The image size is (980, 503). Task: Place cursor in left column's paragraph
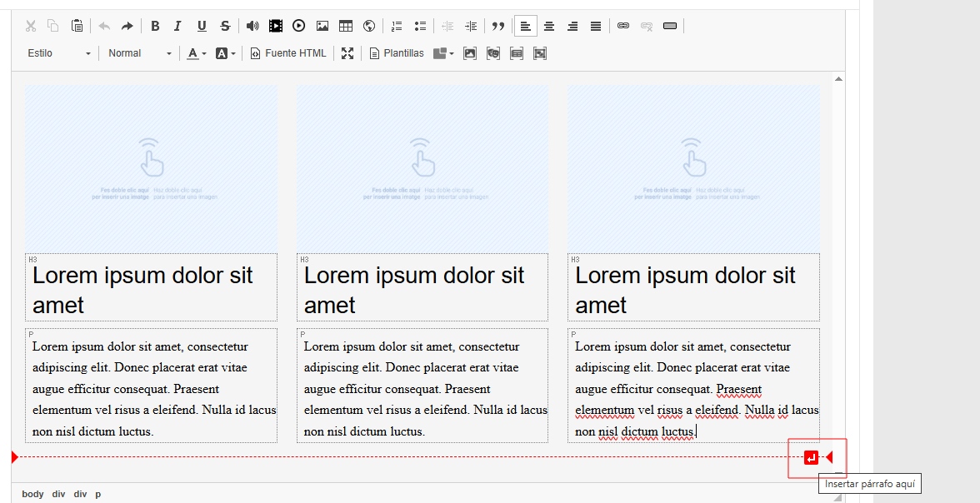152,386
